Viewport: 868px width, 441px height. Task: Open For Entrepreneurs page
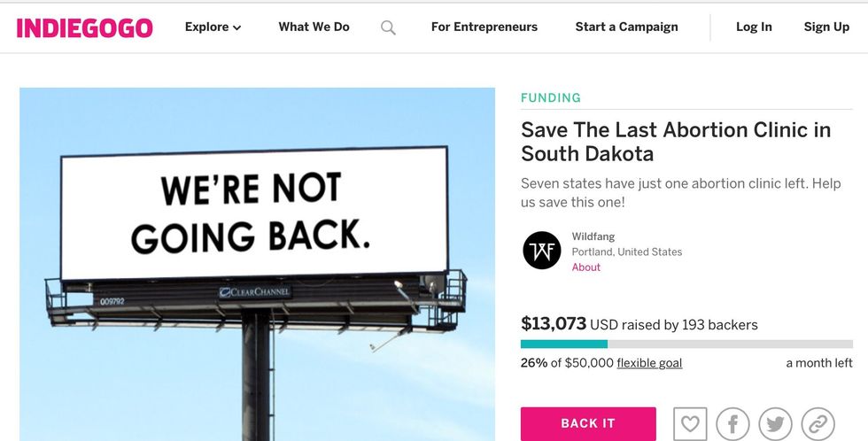pyautogui.click(x=484, y=27)
